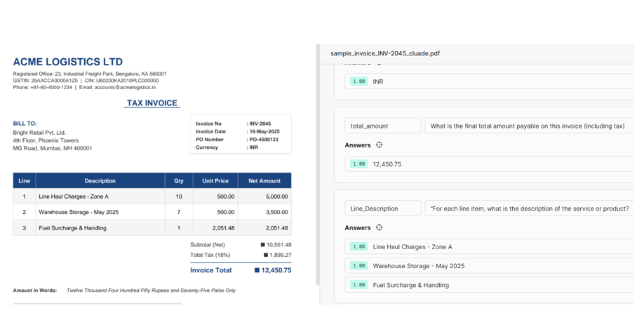Click the accounts@acmelogistics.in email address

pyautogui.click(x=125, y=88)
